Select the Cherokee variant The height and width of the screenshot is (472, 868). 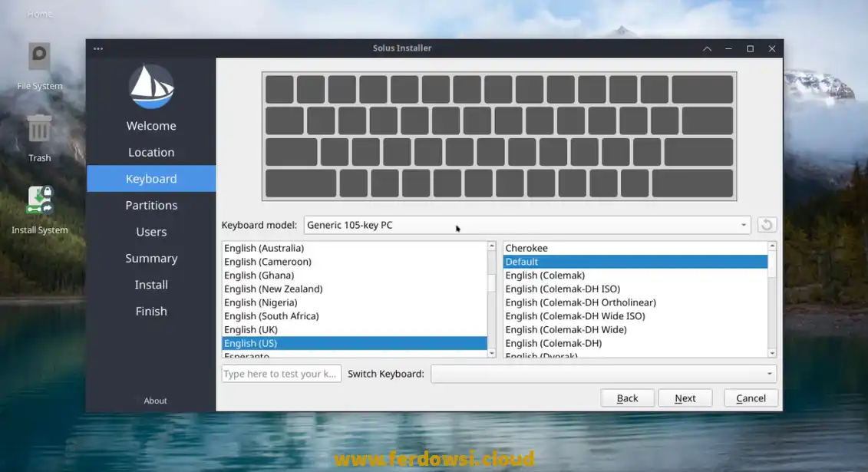pyautogui.click(x=635, y=248)
